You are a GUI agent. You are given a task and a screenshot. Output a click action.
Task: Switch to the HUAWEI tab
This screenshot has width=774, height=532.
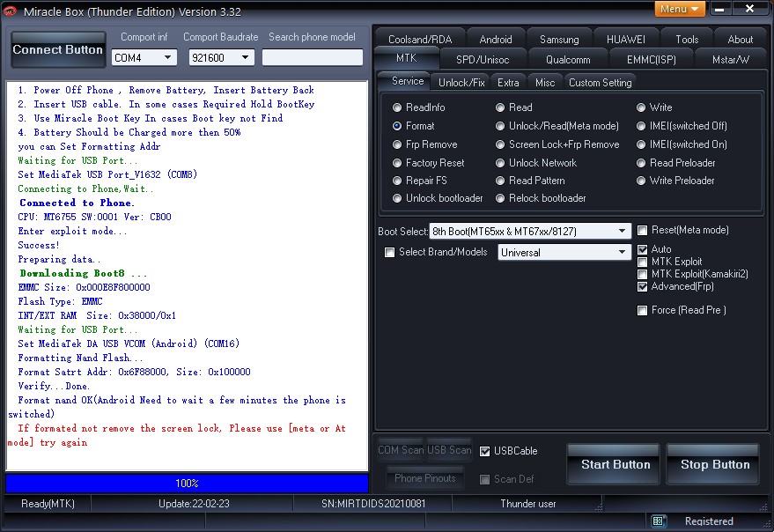625,39
